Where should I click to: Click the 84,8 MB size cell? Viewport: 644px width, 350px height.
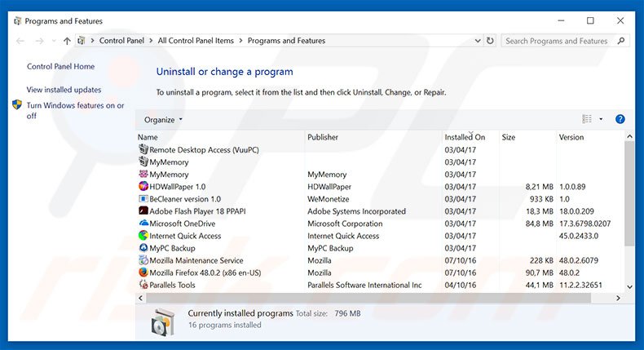(x=540, y=224)
